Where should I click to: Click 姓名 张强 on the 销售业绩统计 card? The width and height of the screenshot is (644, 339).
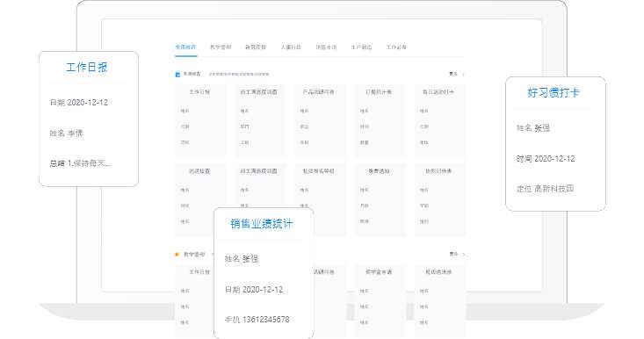pyautogui.click(x=242, y=259)
